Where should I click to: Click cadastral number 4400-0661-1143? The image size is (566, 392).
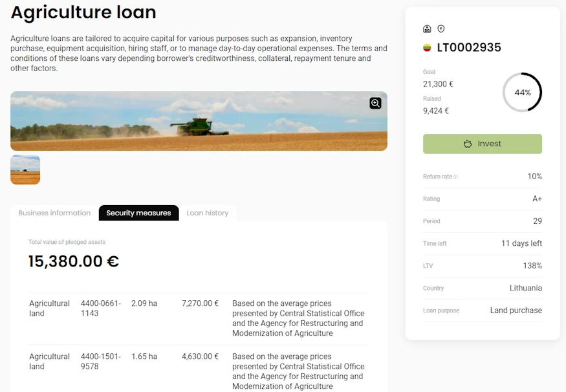100,309
